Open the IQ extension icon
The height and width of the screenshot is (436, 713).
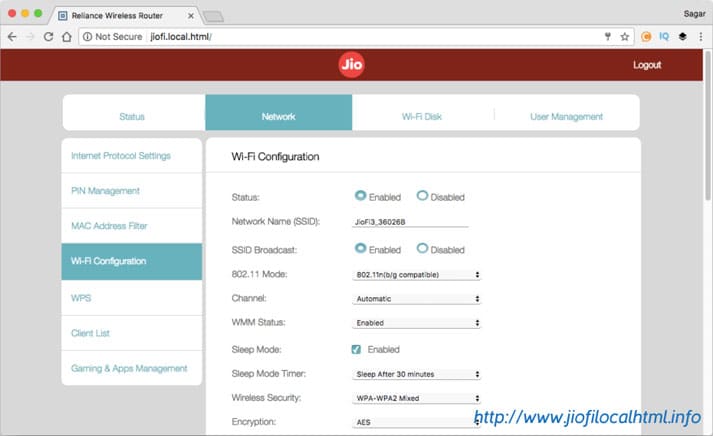coord(664,37)
